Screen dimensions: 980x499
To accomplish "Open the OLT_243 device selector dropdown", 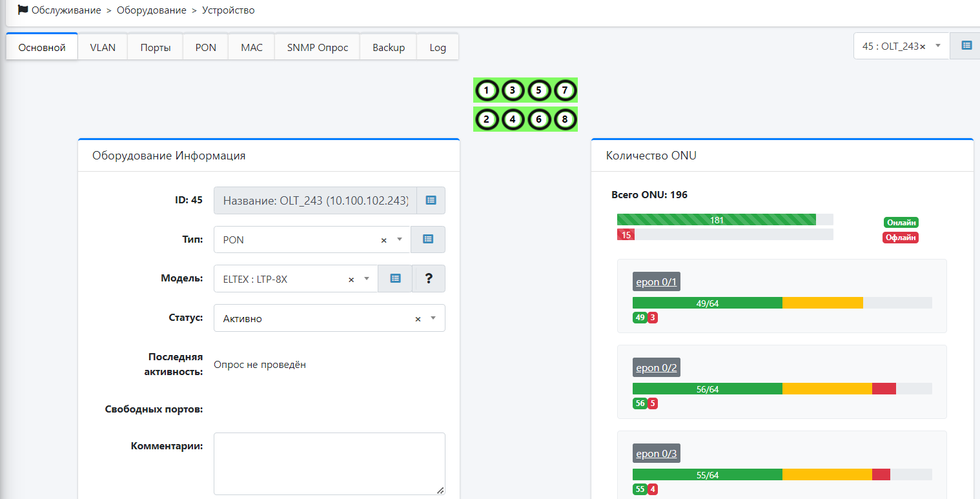I will click(937, 46).
